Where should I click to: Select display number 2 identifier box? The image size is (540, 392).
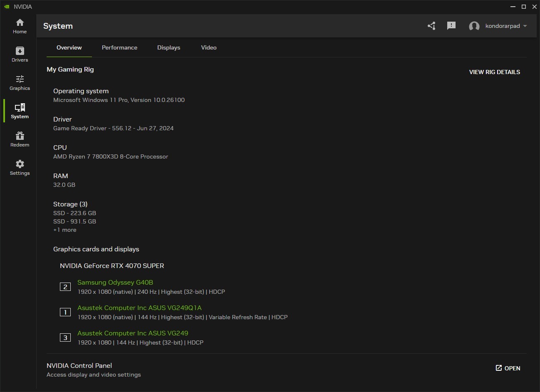[x=65, y=287]
